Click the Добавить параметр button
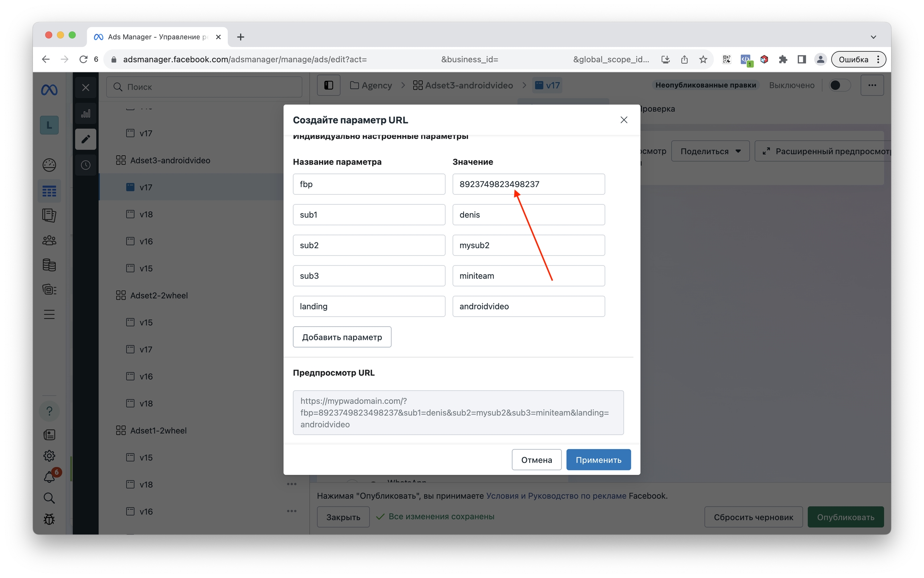The height and width of the screenshot is (578, 924). coord(342,337)
